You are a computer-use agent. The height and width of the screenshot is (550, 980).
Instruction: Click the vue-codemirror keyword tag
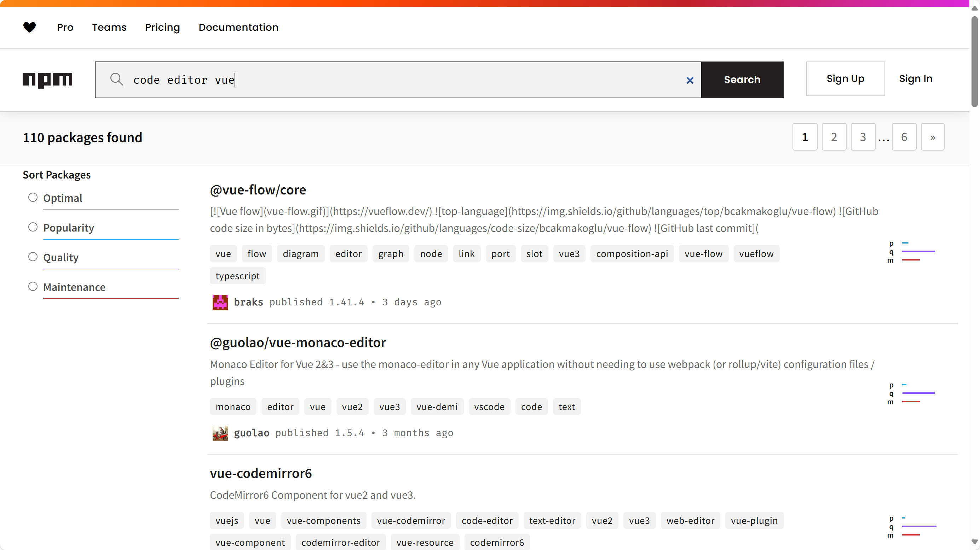(411, 520)
